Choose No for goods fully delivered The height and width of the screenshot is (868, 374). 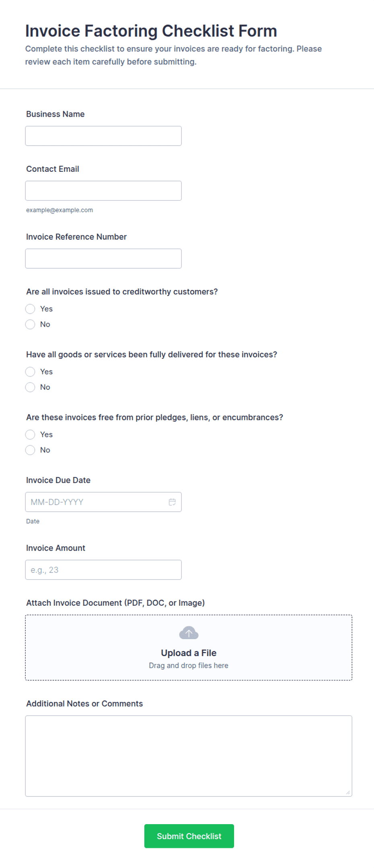[x=30, y=387]
